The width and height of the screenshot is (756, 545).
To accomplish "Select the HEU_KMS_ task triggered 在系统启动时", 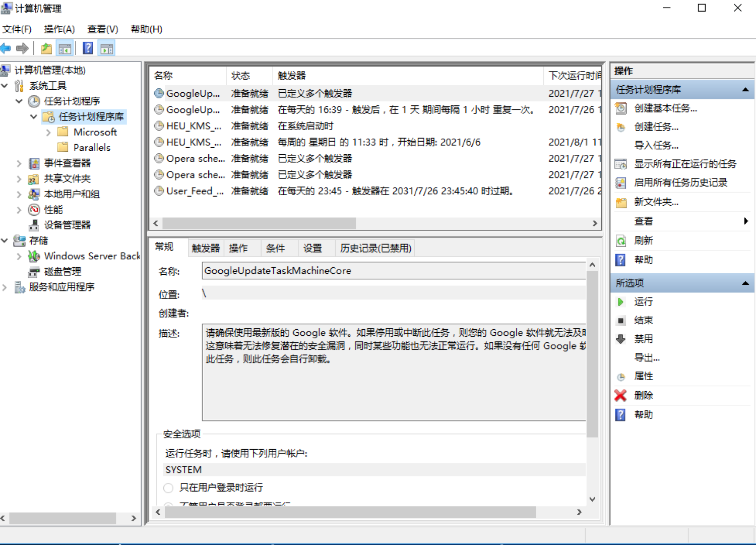I will click(375, 126).
